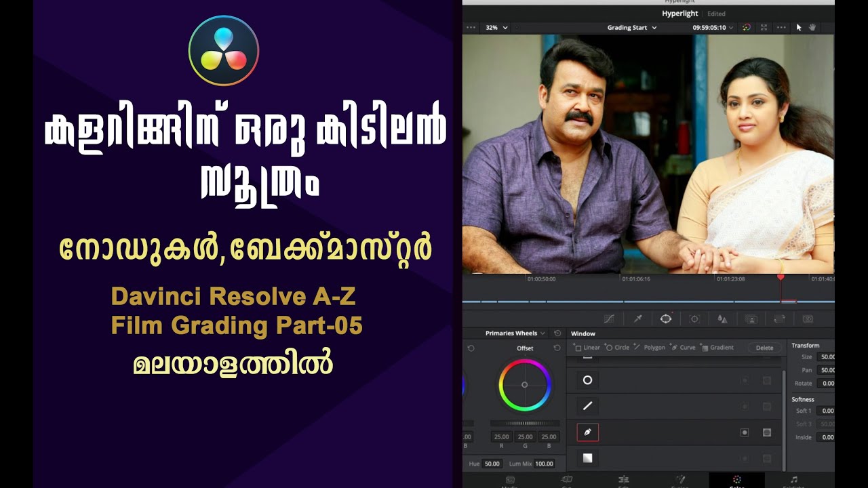Select the curve pen window shape

(x=587, y=432)
